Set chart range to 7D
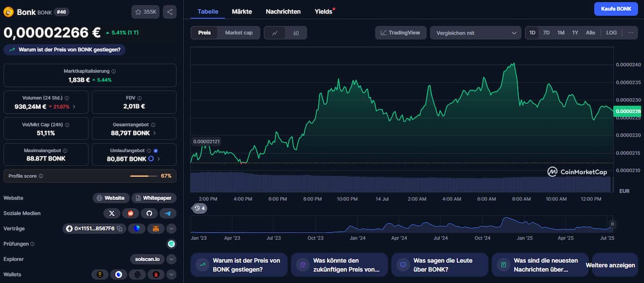 [x=546, y=33]
